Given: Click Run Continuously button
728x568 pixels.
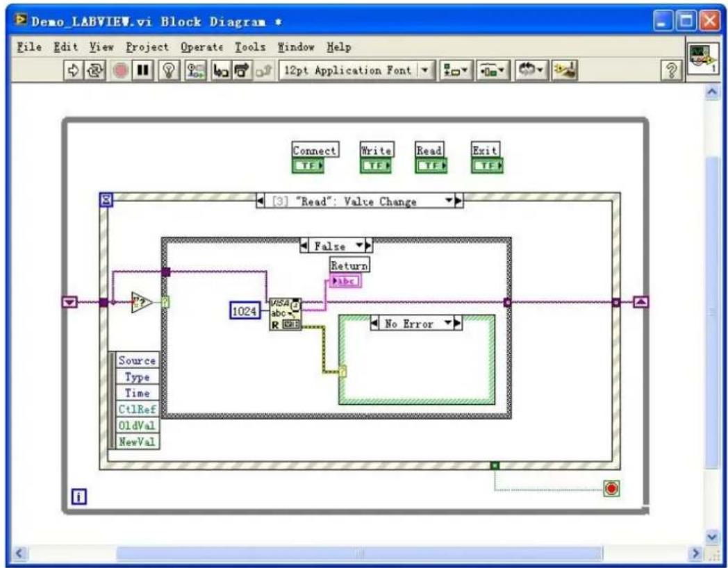Looking at the screenshot, I should [x=94, y=71].
